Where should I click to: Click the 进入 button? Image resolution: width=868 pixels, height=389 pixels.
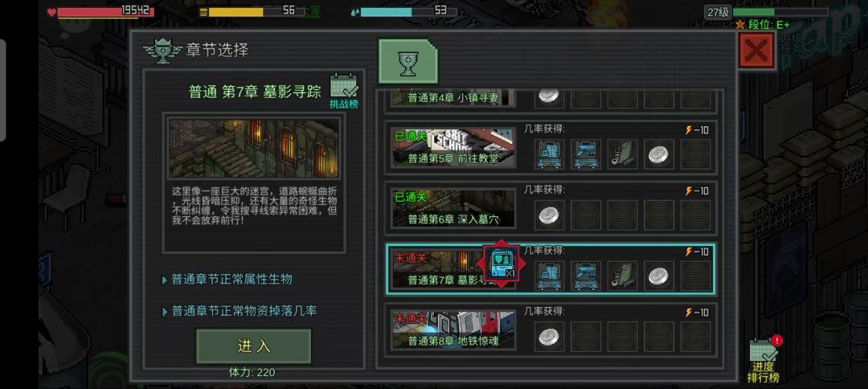(253, 346)
